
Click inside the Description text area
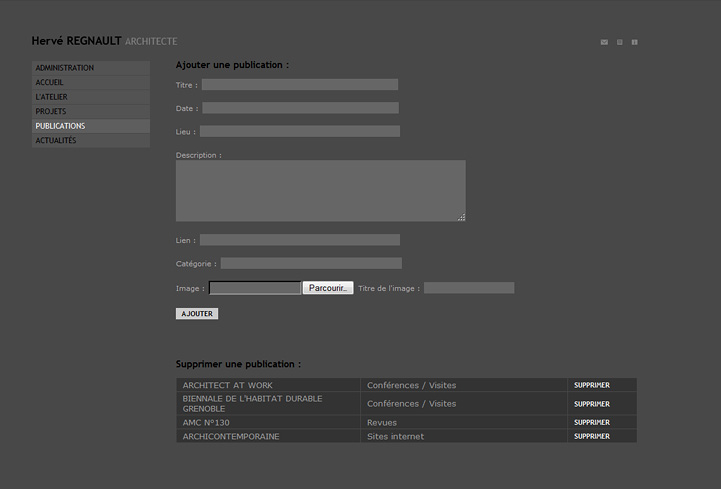point(320,190)
